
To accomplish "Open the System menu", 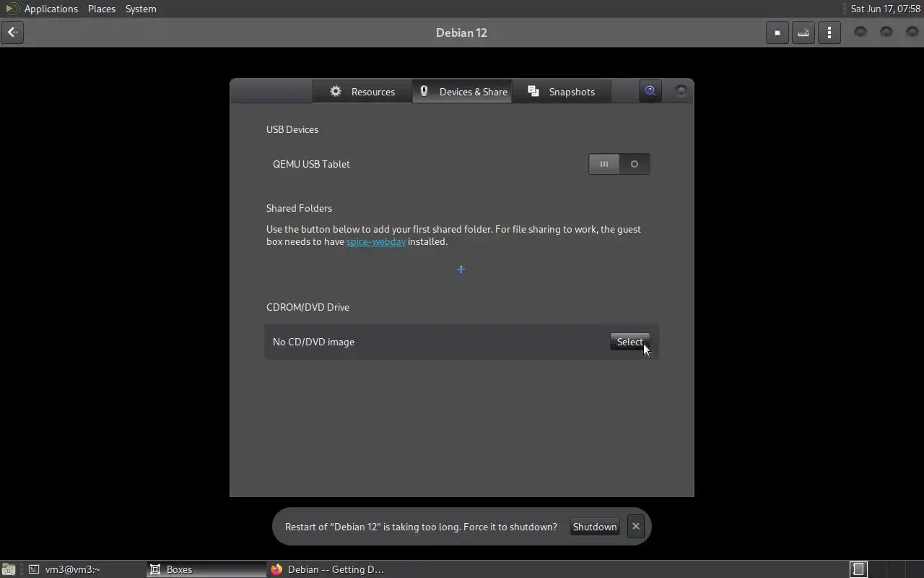I will tap(141, 9).
